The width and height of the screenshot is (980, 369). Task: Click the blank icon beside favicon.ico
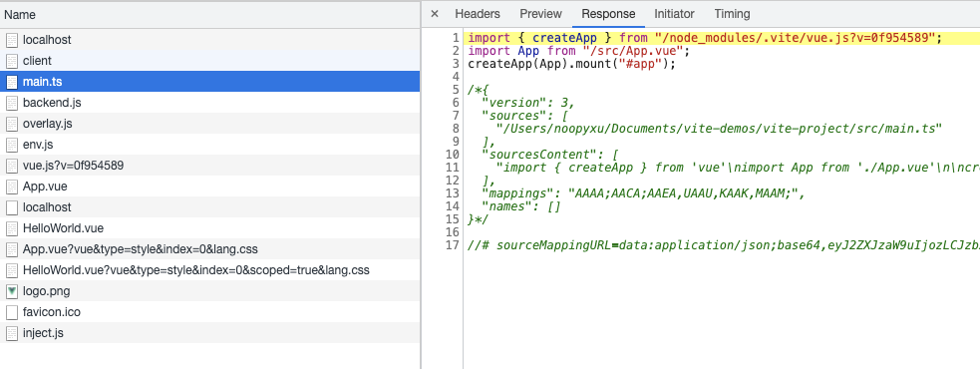tap(12, 312)
